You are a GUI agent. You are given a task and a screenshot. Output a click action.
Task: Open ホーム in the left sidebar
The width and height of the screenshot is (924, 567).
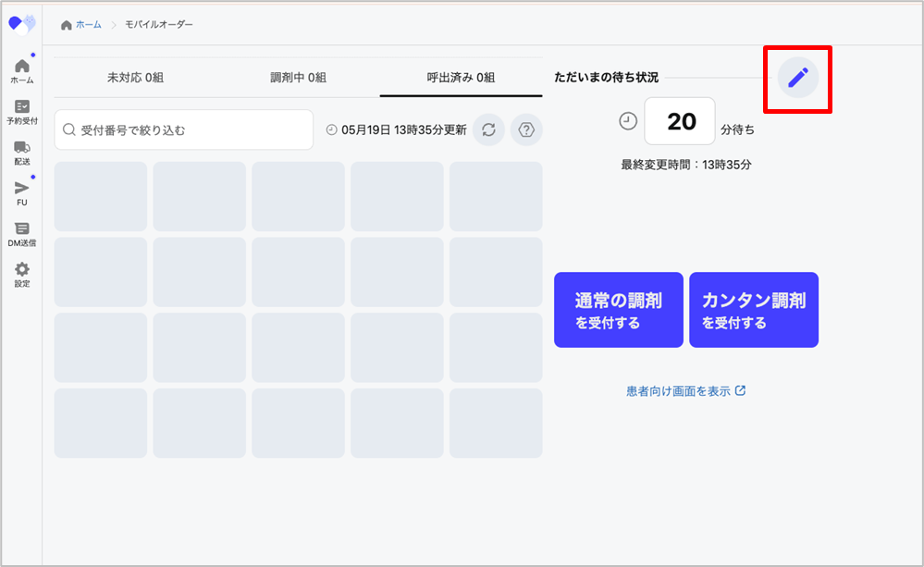click(22, 70)
